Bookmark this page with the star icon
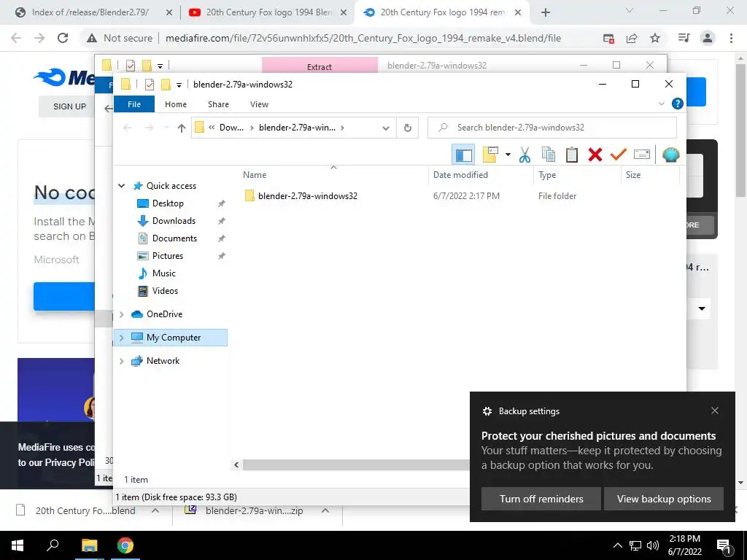Screen dimensions: 747x560 (655, 38)
